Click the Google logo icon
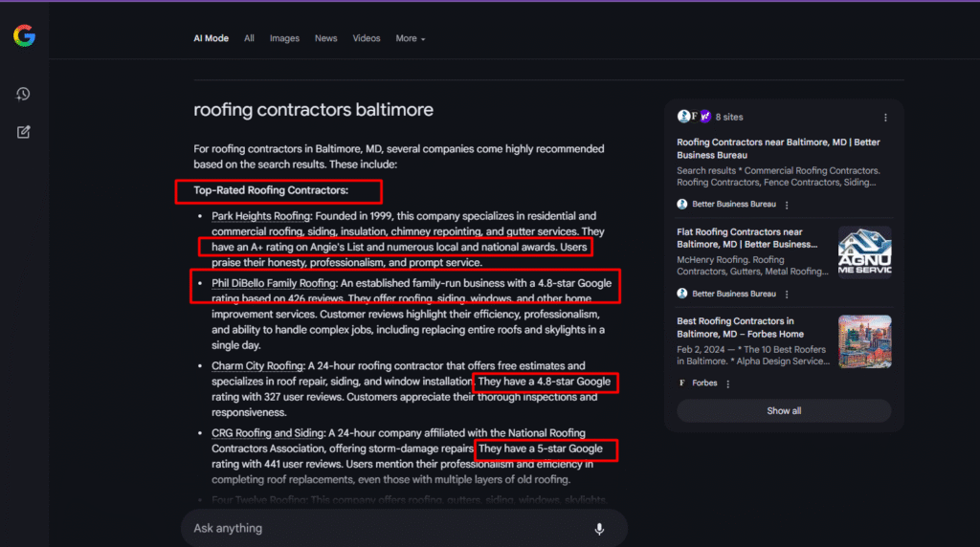 [24, 35]
